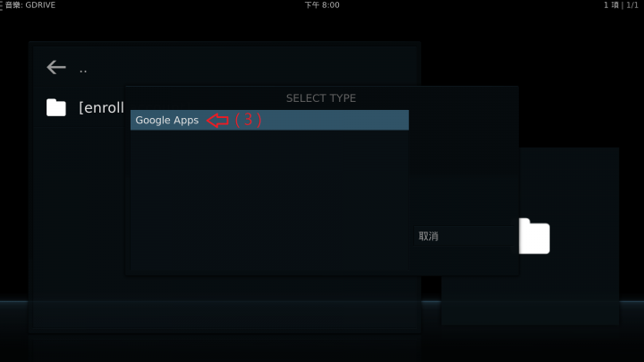Image resolution: width=644 pixels, height=362 pixels.
Task: Click the red arrow annotation icon
Action: point(217,121)
